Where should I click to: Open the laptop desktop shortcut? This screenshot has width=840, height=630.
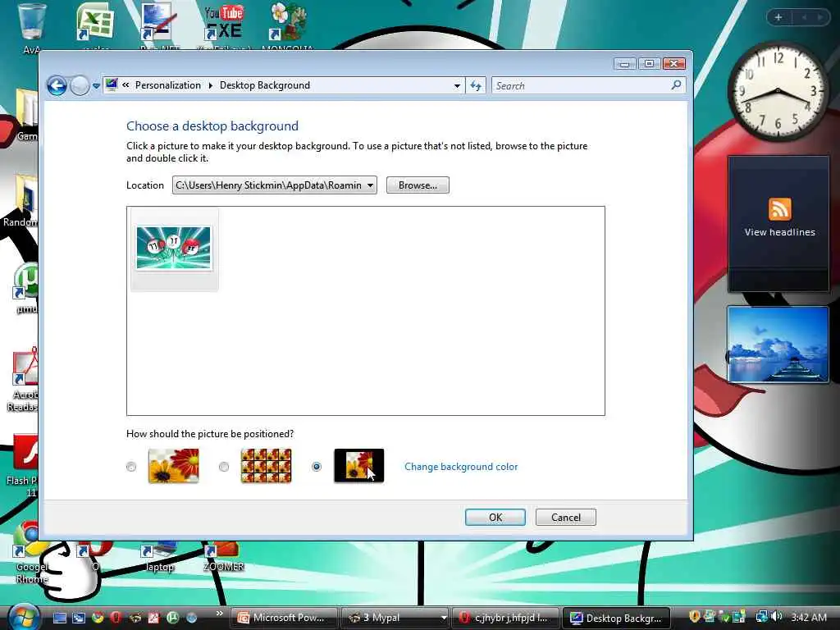[159, 557]
